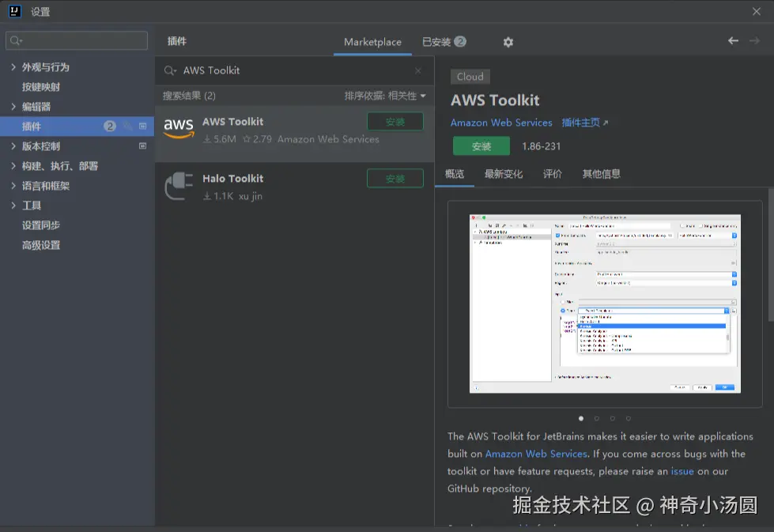
Task: Show the fourth screenshot carousel dot
Action: (629, 418)
